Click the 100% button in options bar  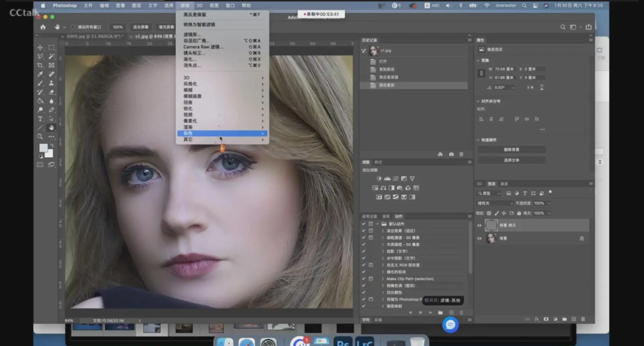click(117, 27)
